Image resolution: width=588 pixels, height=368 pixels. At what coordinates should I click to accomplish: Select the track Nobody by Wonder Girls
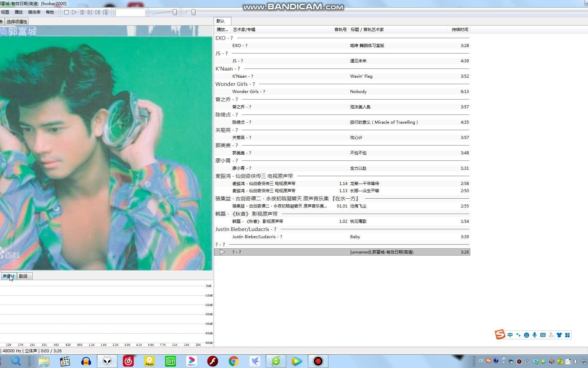tap(342, 92)
